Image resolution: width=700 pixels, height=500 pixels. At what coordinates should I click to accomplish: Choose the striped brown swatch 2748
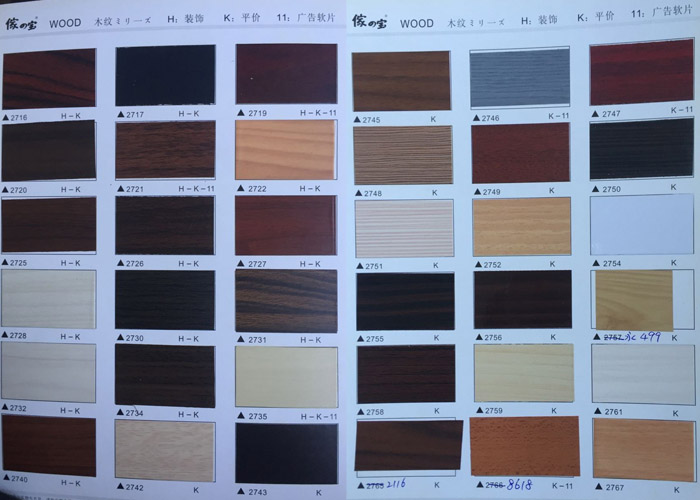(403, 154)
